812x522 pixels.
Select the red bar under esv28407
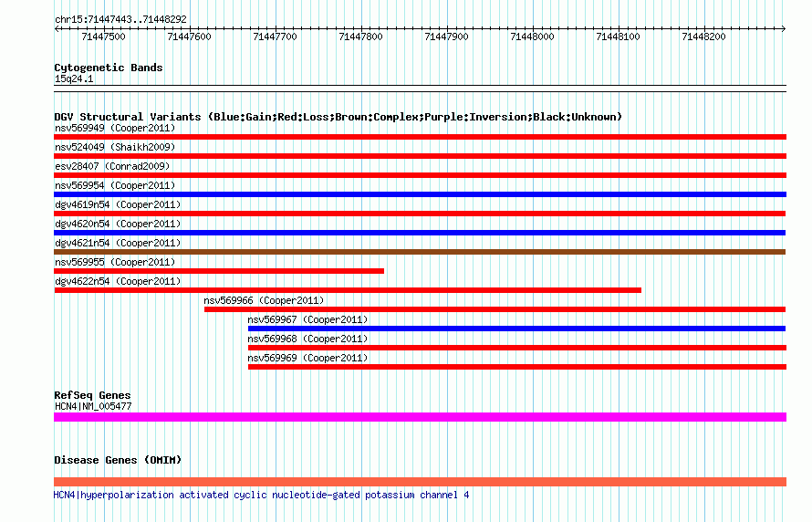pos(420,175)
